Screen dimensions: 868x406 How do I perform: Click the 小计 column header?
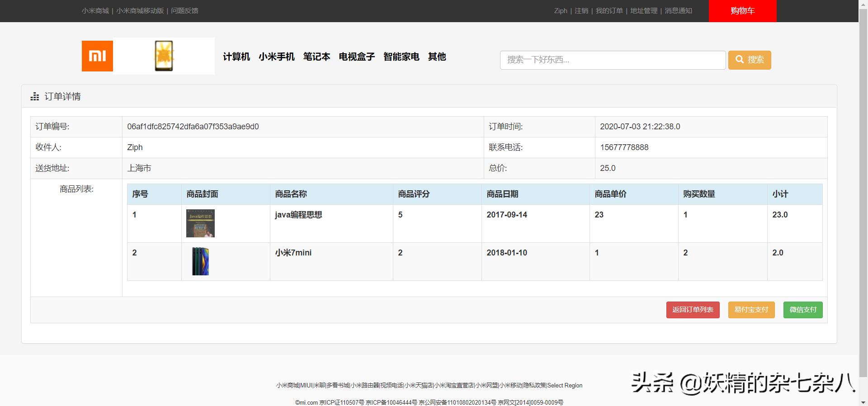(780, 194)
